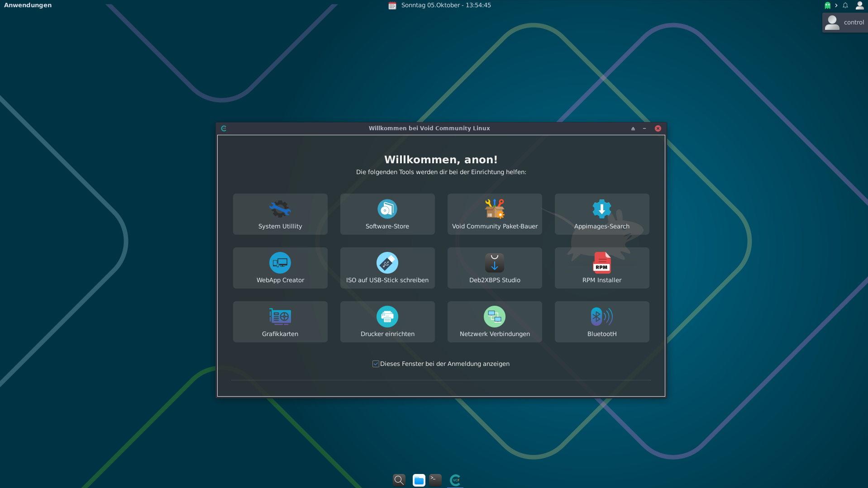Launch the Software-Store
868x488 pixels.
[387, 214]
